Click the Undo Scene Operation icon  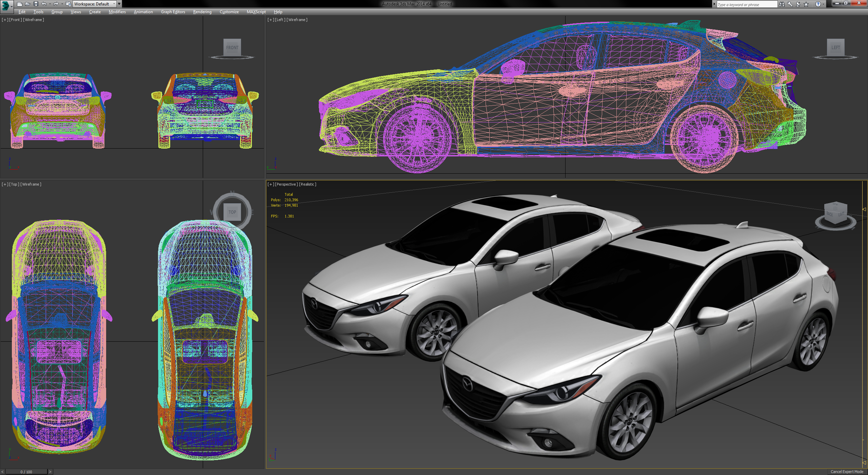pyautogui.click(x=43, y=4)
